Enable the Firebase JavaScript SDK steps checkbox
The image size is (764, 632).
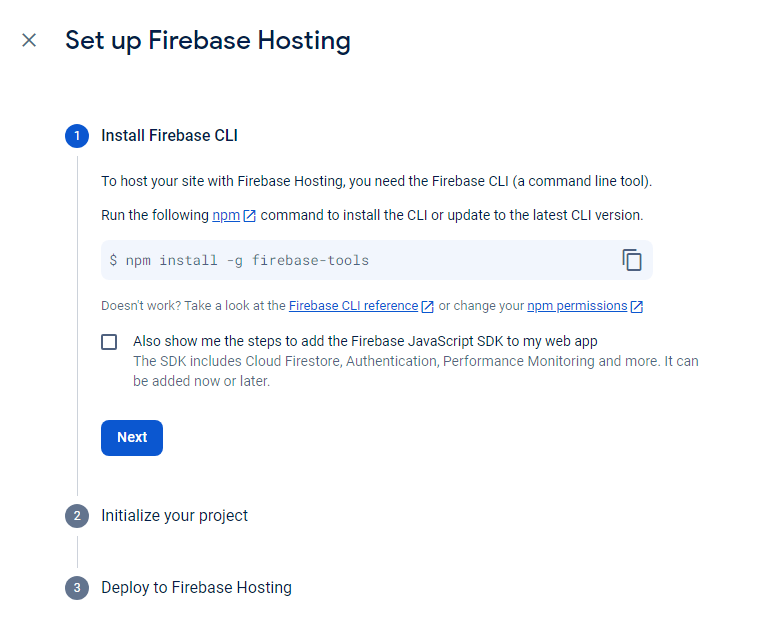tap(109, 342)
